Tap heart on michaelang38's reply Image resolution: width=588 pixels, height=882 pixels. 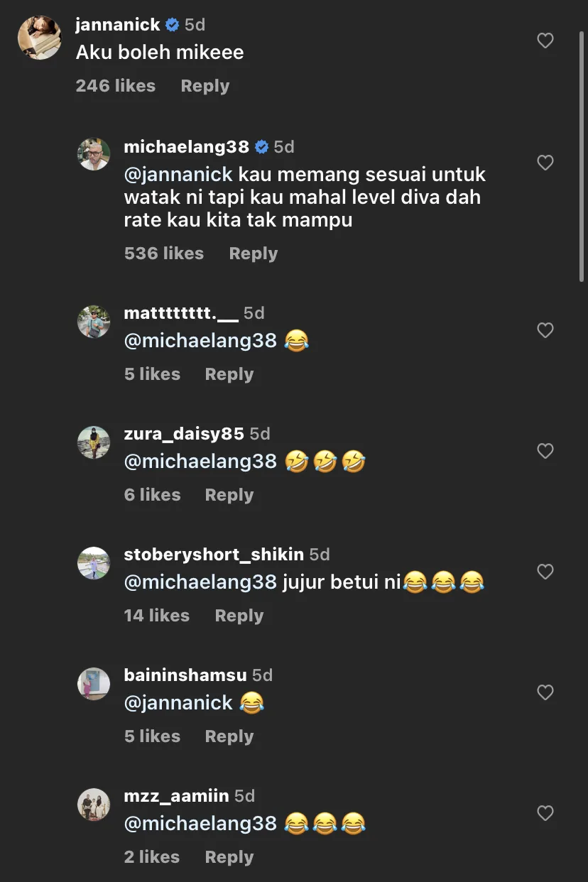[x=545, y=163]
